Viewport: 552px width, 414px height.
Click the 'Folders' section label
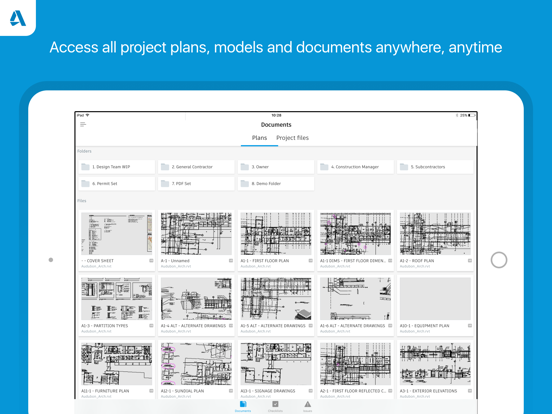click(84, 151)
